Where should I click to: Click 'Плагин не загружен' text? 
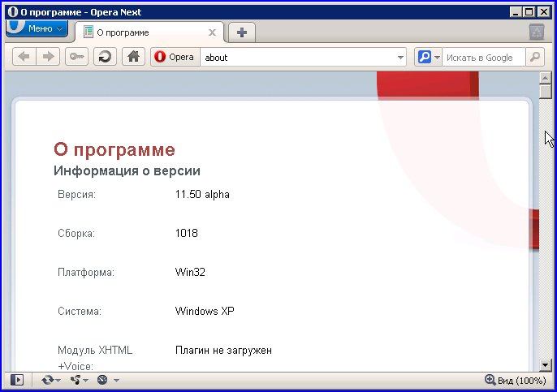point(223,350)
